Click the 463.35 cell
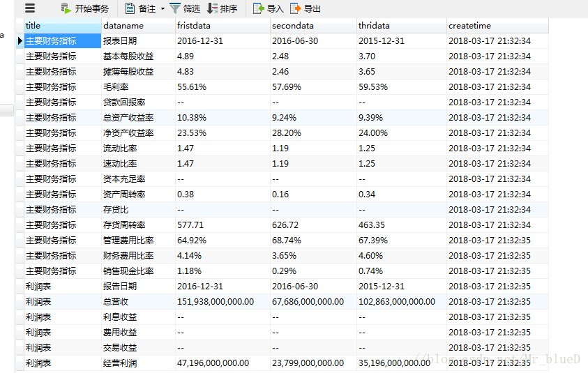 click(x=402, y=225)
